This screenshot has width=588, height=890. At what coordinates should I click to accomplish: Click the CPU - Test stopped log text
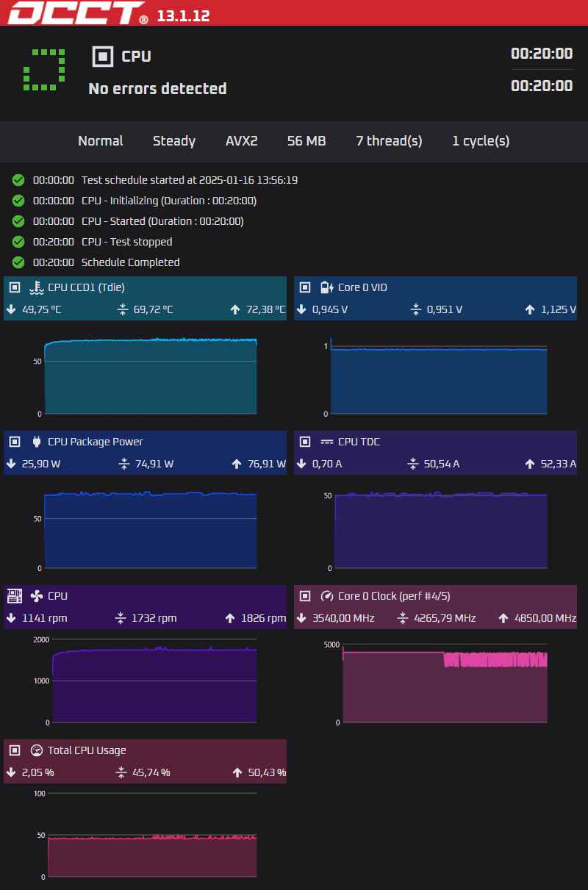[x=127, y=242]
